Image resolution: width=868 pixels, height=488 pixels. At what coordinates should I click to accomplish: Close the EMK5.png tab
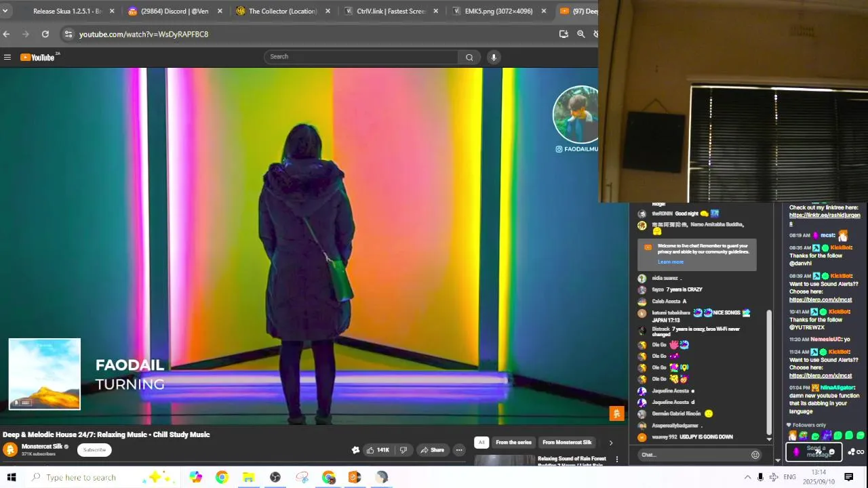[543, 11]
